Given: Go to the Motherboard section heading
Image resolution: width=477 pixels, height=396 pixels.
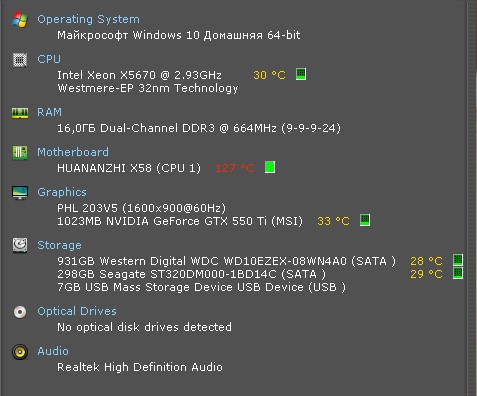Looking at the screenshot, I should coord(73,152).
